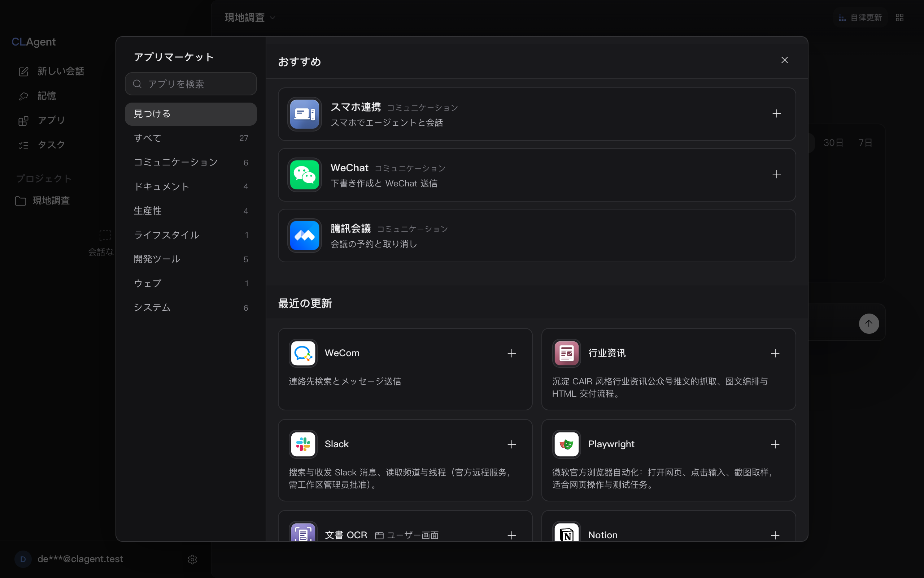Click the 文書 OCR app icon
924x578 pixels.
(303, 532)
